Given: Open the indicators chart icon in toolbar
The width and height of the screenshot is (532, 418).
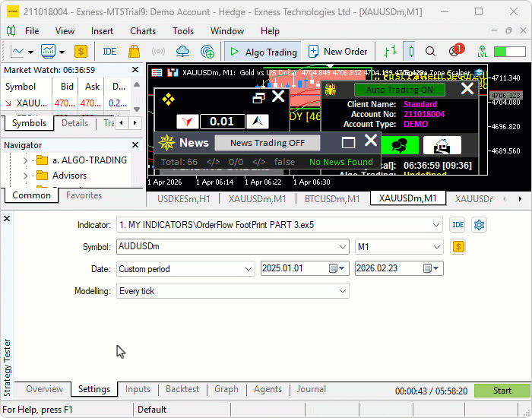Looking at the screenshot, I should click(x=48, y=52).
